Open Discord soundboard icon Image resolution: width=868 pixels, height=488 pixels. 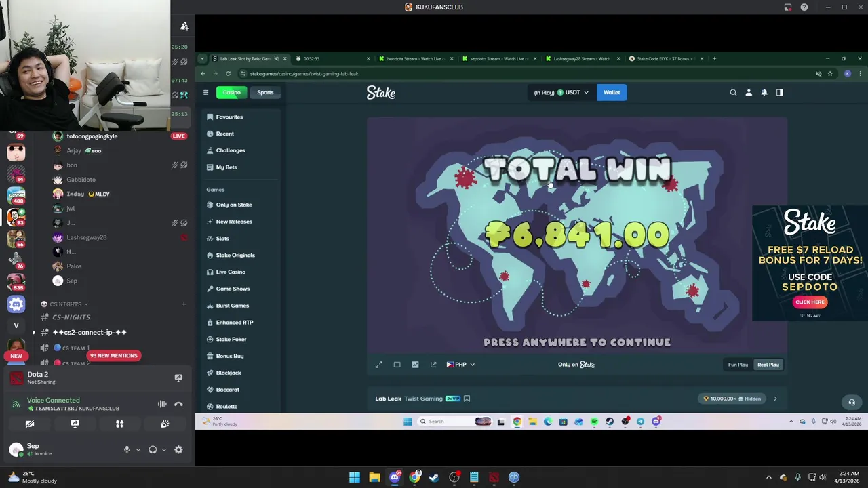pyautogui.click(x=165, y=424)
